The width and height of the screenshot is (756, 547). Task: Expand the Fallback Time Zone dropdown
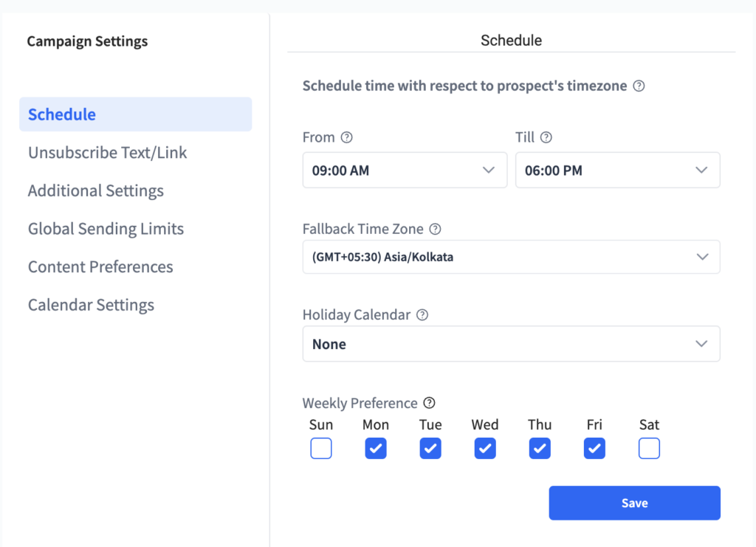pyautogui.click(x=511, y=257)
